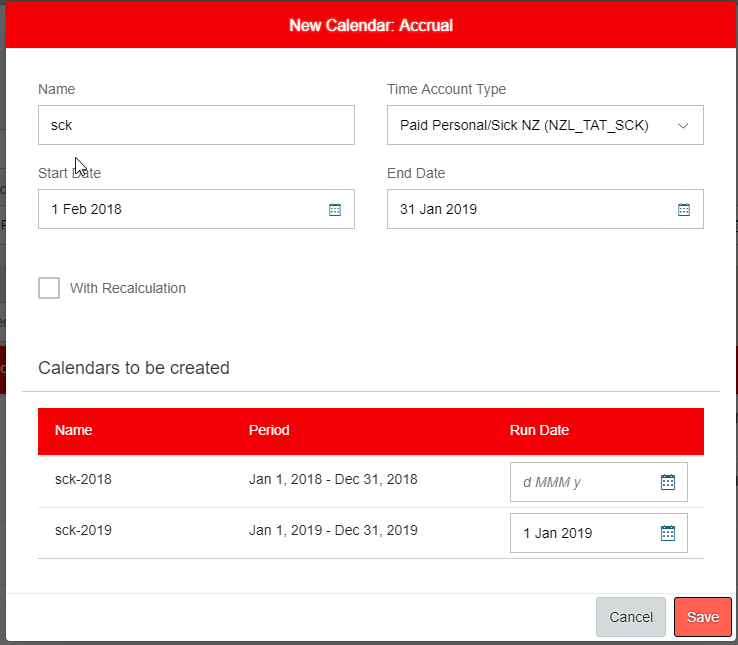Image resolution: width=738 pixels, height=645 pixels.
Task: Click the empty Run Date field for sck-2018
Action: pyautogui.click(x=599, y=482)
